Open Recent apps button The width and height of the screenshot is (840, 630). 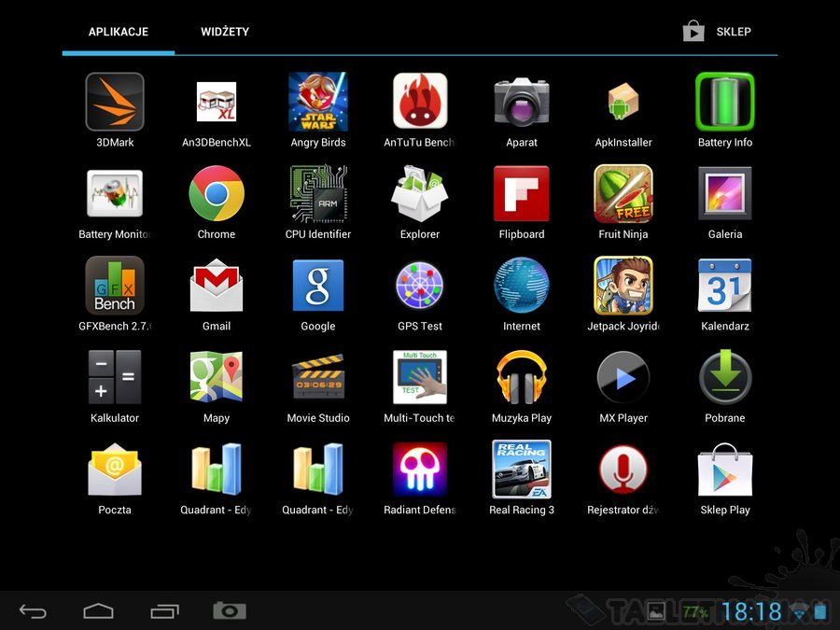click(x=164, y=611)
